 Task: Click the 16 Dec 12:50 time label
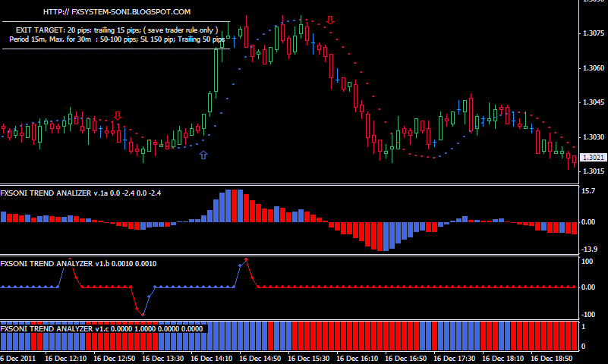(x=115, y=359)
